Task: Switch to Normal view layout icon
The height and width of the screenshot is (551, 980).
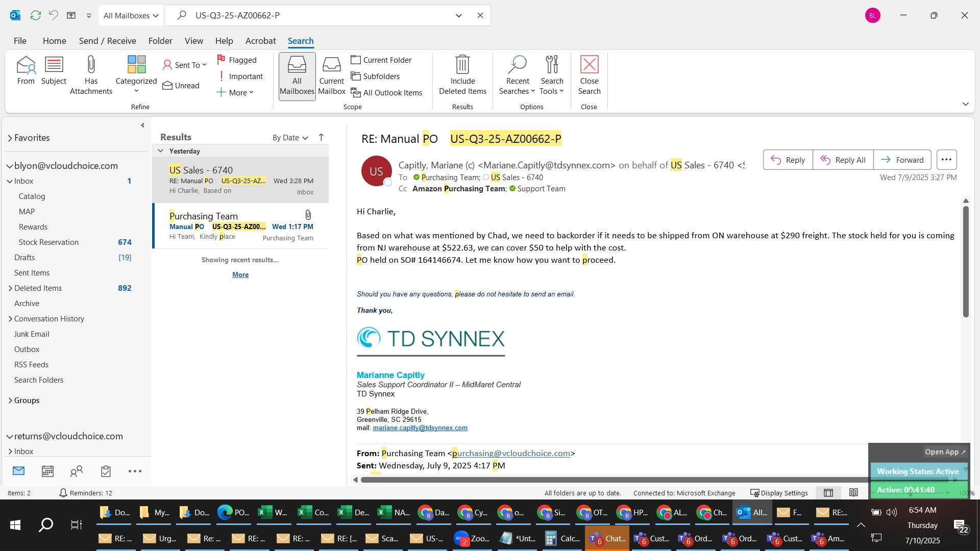Action: [828, 493]
